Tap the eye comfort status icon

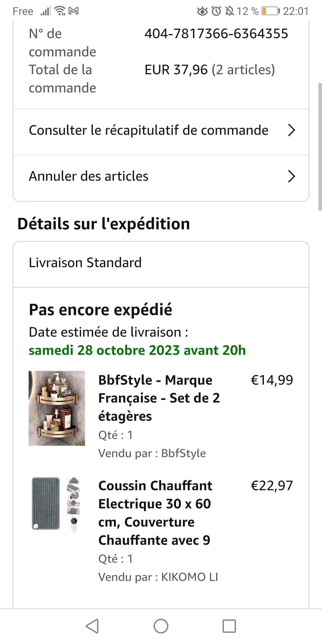202,11
